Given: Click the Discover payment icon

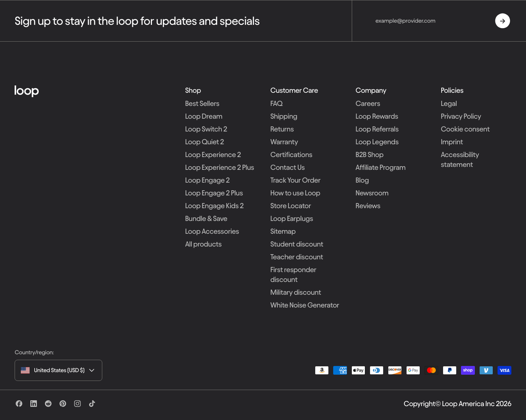Looking at the screenshot, I should 395,370.
